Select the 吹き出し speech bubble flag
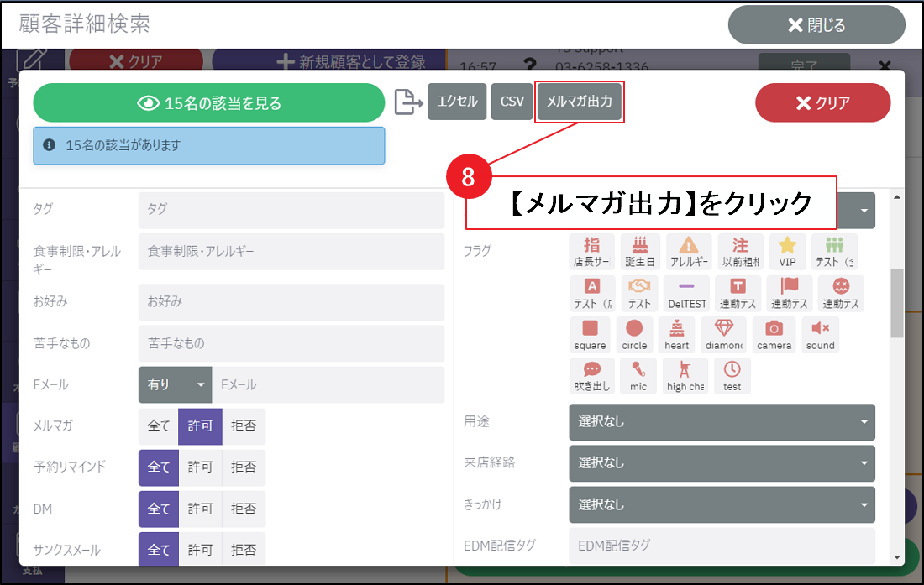The width and height of the screenshot is (924, 585). pos(591,376)
